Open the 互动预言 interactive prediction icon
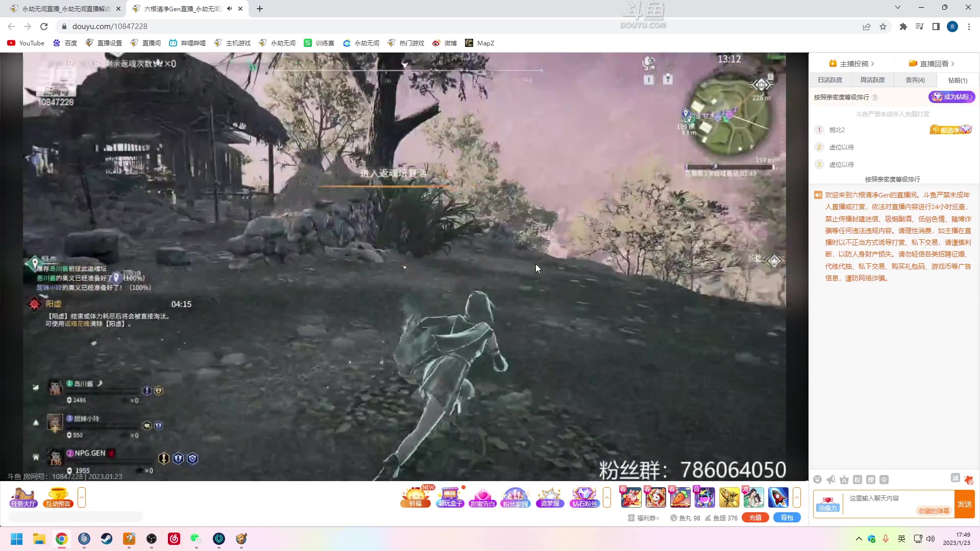This screenshot has height=551, width=980. click(58, 497)
